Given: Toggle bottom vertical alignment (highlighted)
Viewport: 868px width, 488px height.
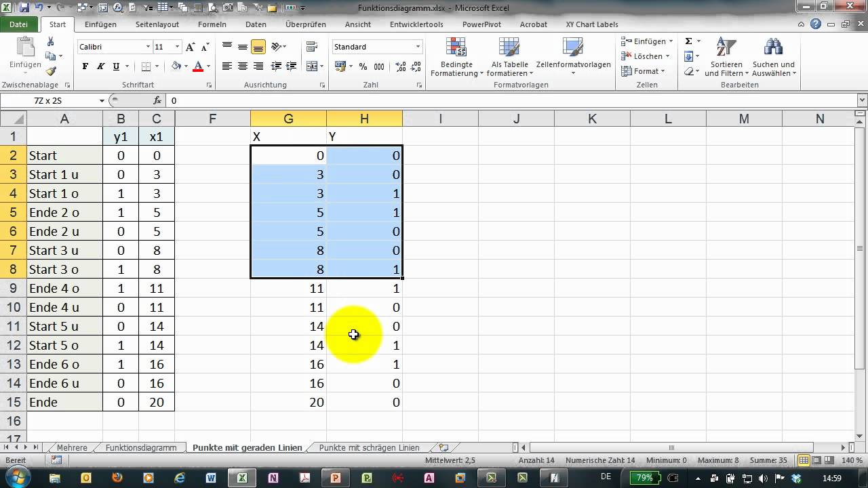Looking at the screenshot, I should point(258,47).
